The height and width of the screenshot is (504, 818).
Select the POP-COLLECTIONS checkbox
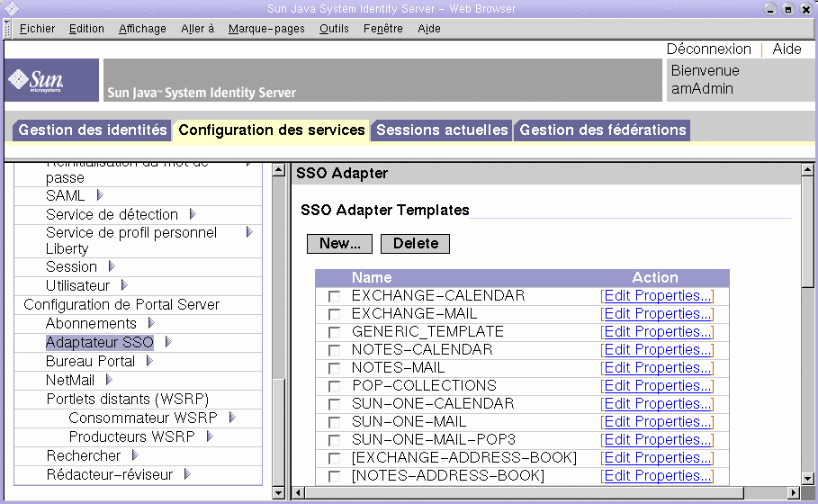[x=334, y=386]
